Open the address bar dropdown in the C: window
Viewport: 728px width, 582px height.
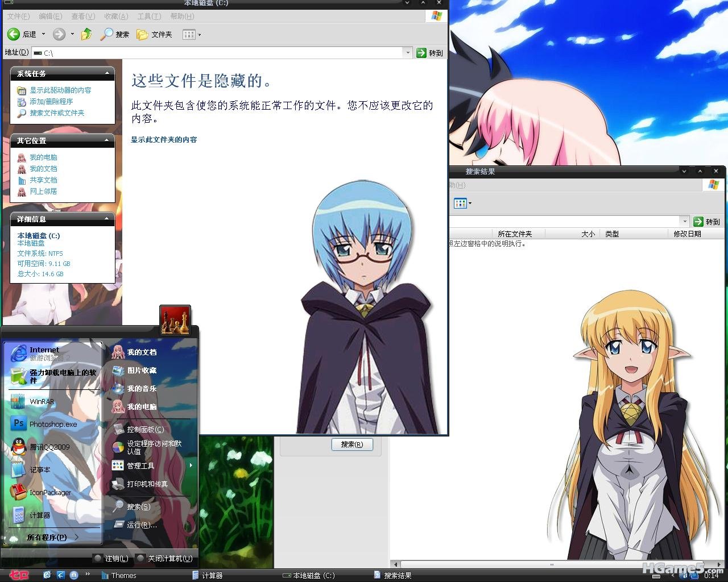[x=408, y=52]
